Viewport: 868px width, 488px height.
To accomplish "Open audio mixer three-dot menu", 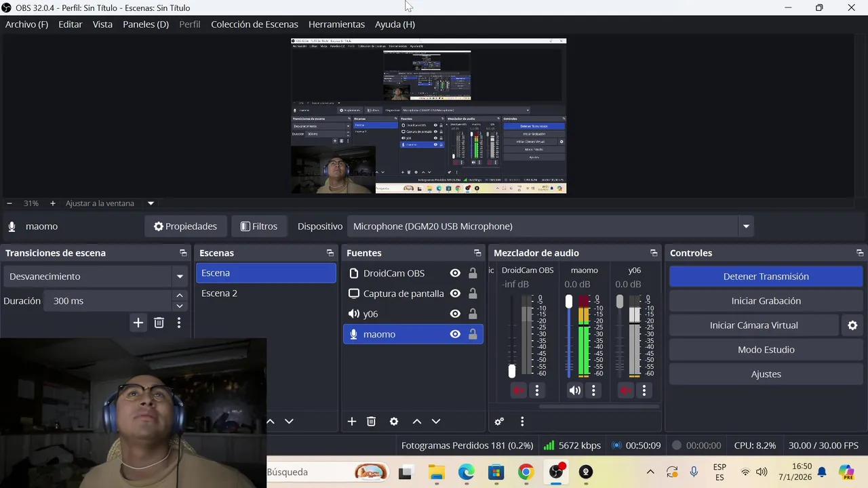I will (522, 422).
